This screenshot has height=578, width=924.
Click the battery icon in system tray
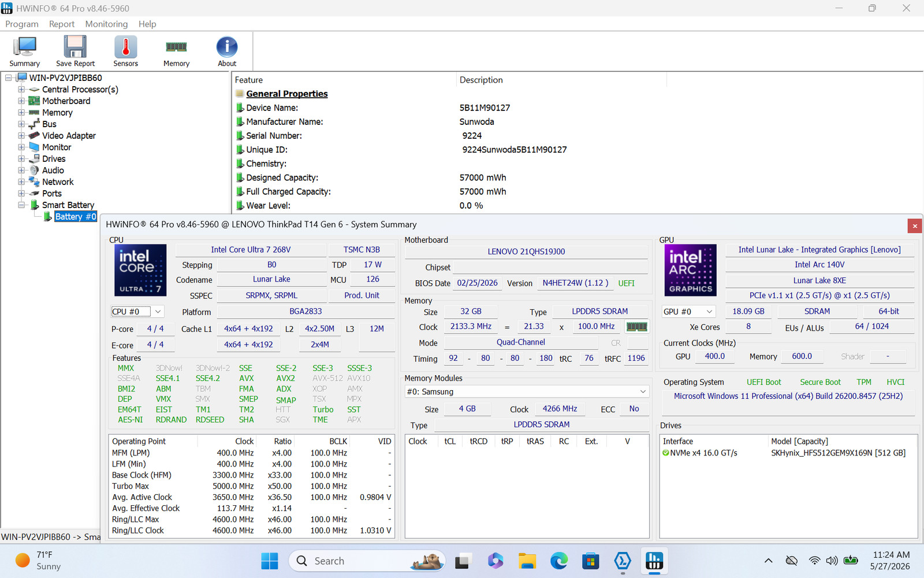pos(851,561)
